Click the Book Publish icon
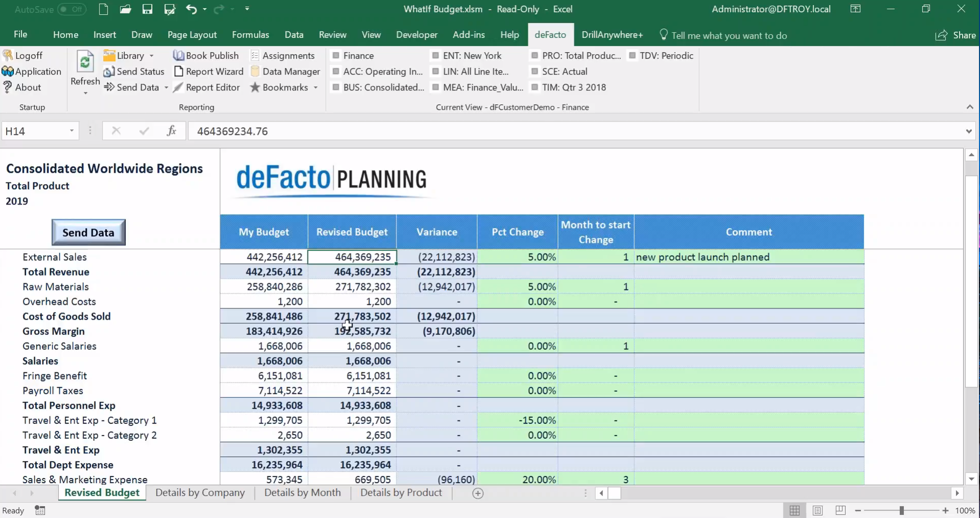 178,55
